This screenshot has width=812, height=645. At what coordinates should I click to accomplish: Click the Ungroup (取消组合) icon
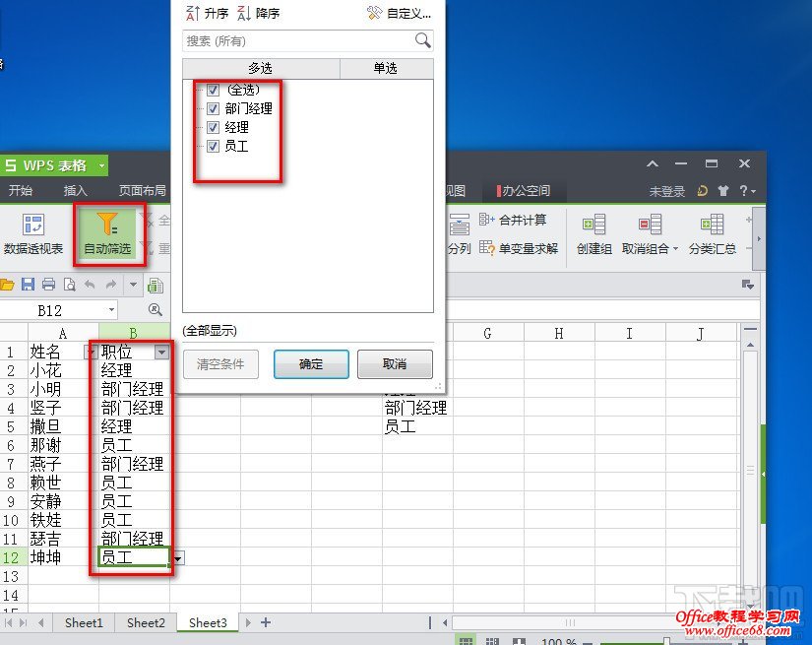tap(650, 225)
